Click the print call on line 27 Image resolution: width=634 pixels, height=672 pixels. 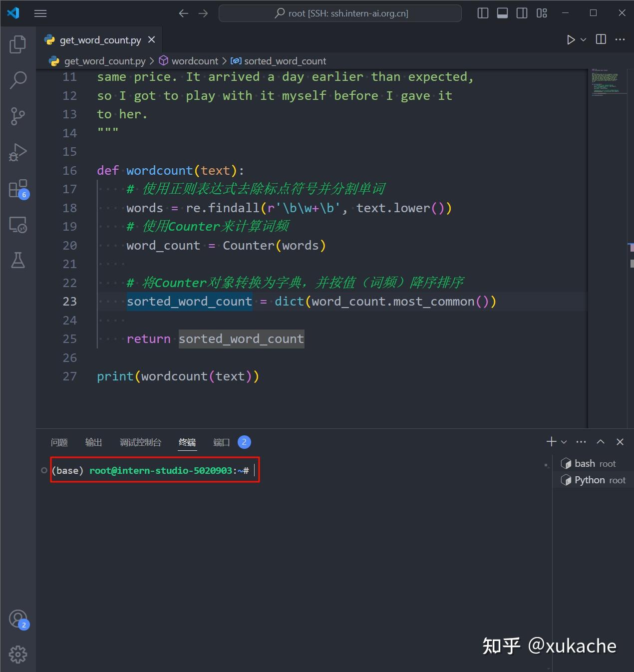(115, 376)
